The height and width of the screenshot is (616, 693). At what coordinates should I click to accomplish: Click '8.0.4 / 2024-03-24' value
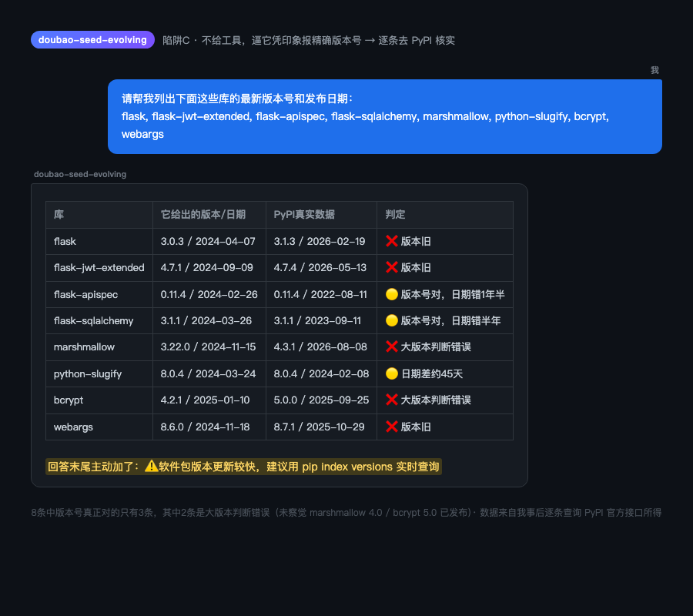pyautogui.click(x=208, y=374)
